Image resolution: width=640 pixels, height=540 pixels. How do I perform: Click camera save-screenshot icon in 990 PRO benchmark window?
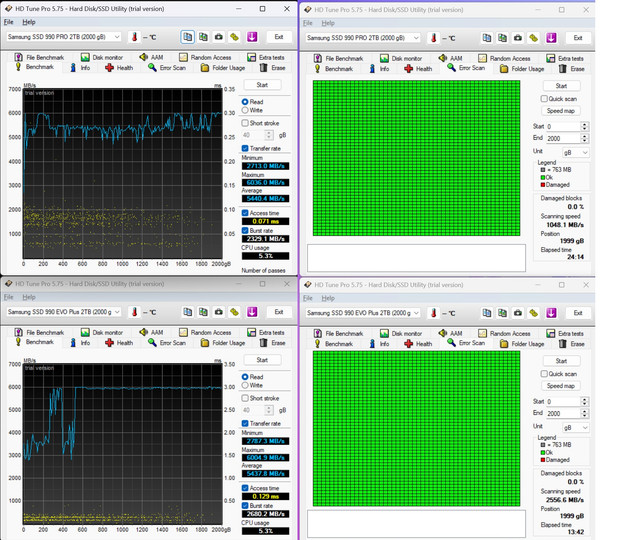pos(219,37)
